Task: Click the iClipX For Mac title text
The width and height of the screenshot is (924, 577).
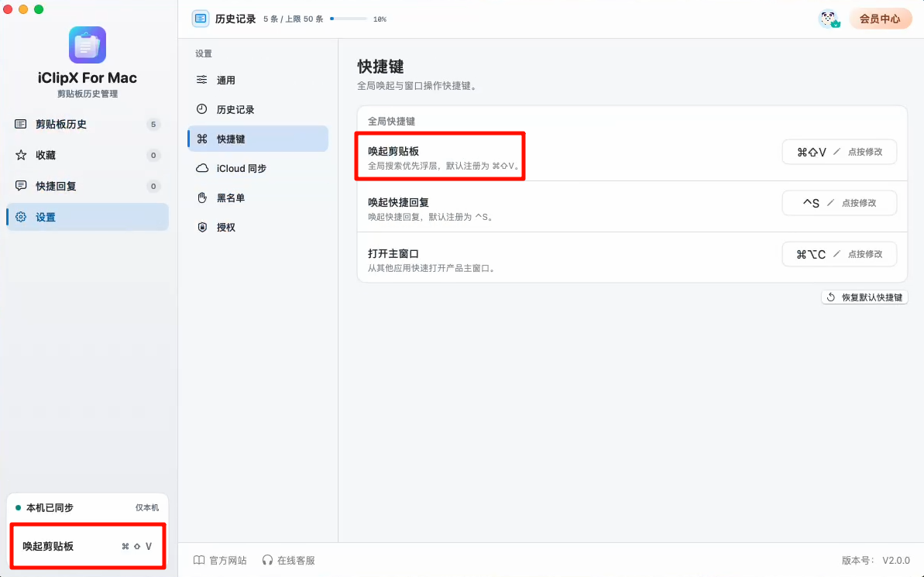Action: pos(88,77)
